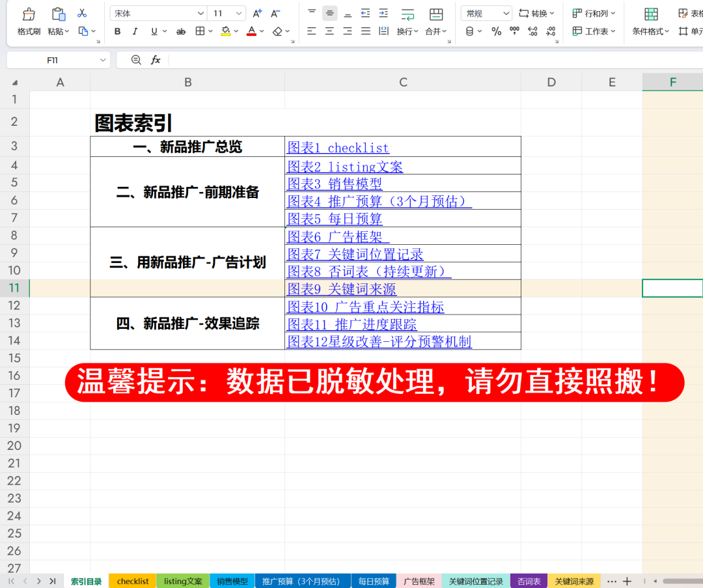Open font color dropdown arrow
Screen dimensions: 703x588
point(262,31)
